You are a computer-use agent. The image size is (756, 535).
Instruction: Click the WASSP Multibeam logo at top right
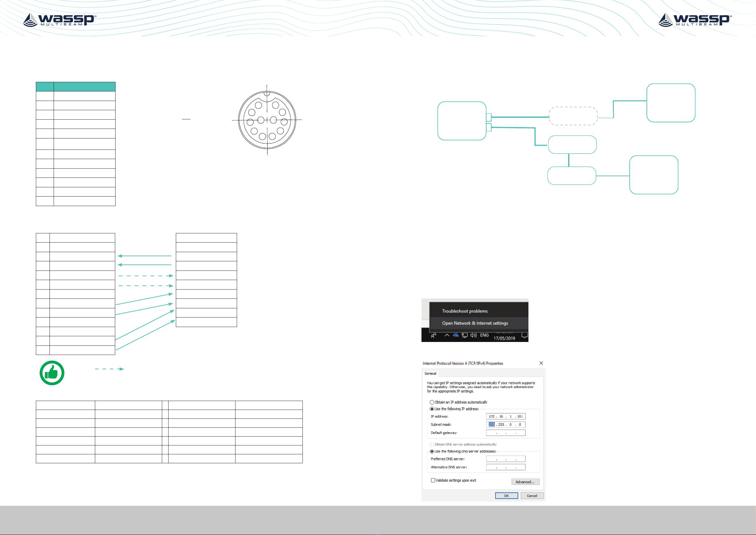[x=695, y=20]
